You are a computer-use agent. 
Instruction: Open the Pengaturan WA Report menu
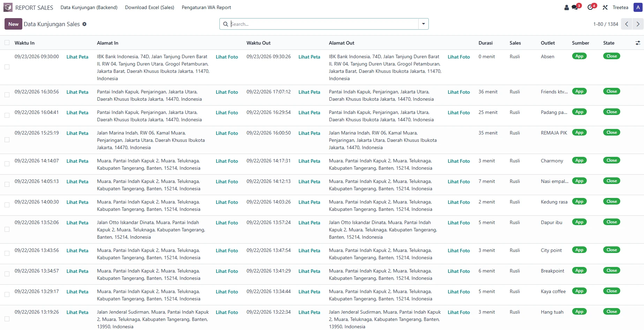coord(206,7)
